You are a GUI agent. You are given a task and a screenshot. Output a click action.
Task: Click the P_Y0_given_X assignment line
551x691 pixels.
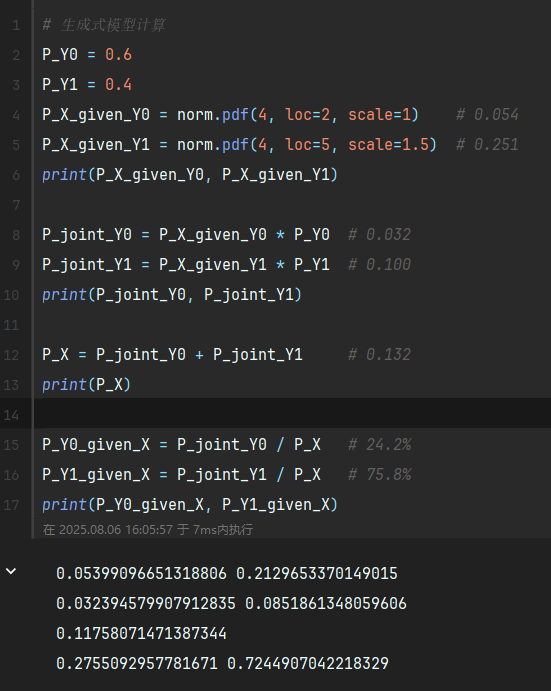pyautogui.click(x=181, y=444)
